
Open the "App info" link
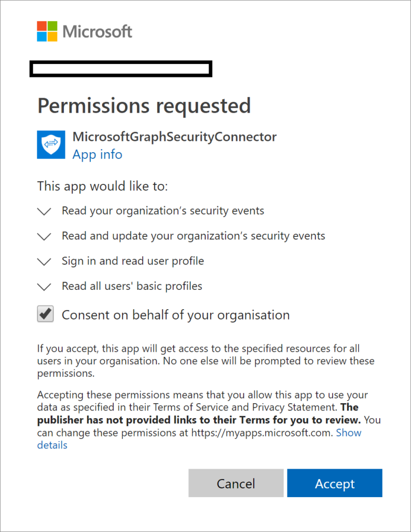click(97, 154)
